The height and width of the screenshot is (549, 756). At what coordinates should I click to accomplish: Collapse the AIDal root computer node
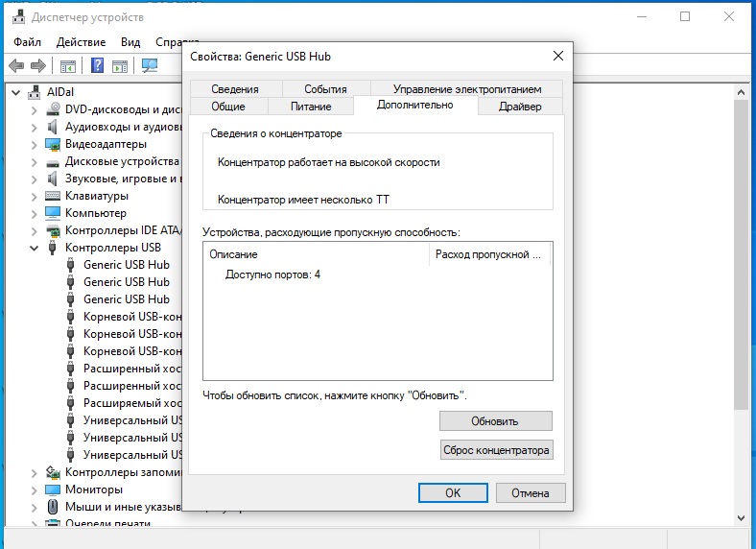(x=16, y=92)
